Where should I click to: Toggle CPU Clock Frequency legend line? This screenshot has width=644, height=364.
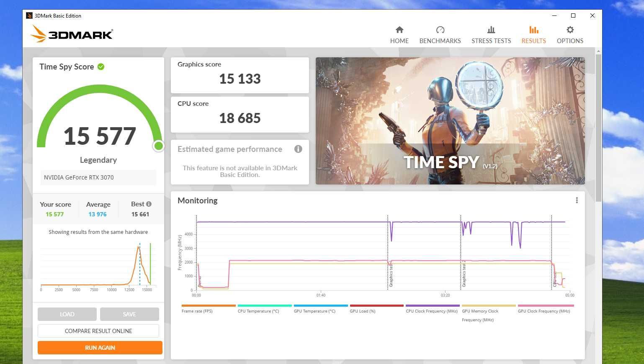pos(433,309)
